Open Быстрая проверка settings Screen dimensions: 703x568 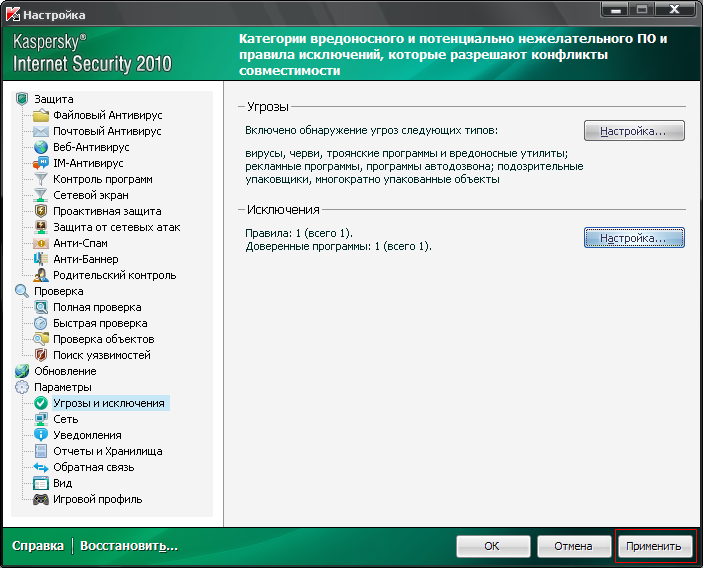[100, 323]
